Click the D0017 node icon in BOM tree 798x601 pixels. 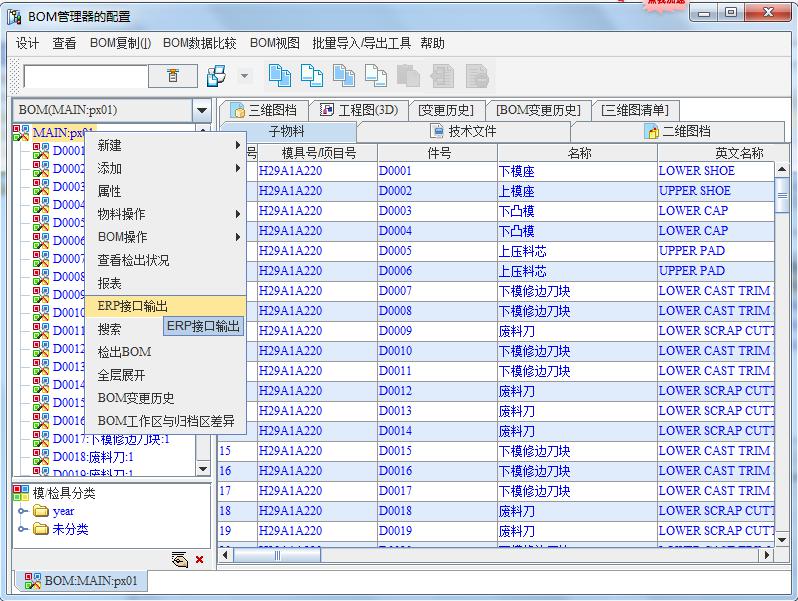point(41,438)
